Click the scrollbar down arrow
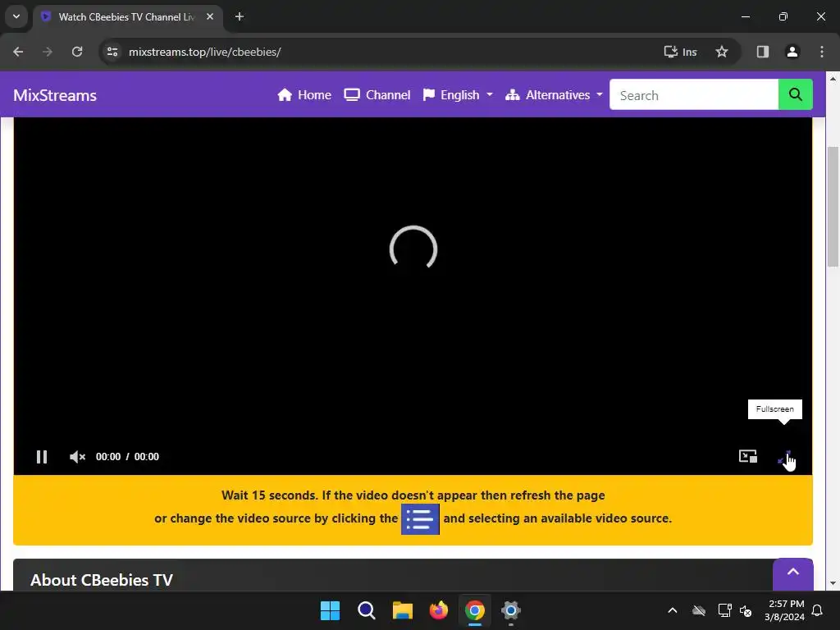This screenshot has height=630, width=840. (833, 583)
